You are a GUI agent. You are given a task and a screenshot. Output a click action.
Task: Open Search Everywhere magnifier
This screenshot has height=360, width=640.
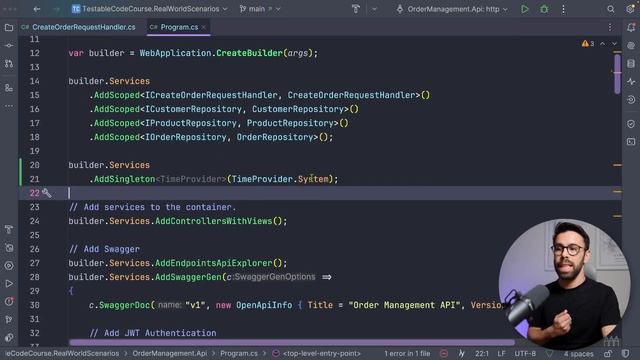point(610,9)
